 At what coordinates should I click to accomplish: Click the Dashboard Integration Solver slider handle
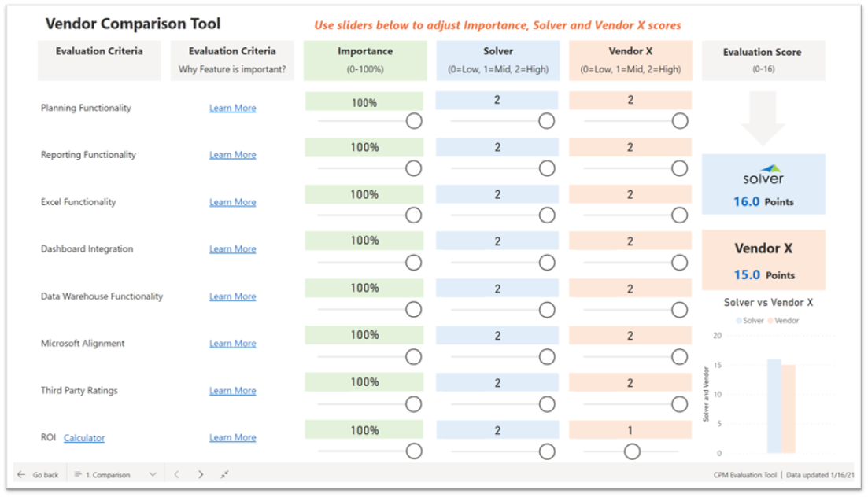click(547, 262)
